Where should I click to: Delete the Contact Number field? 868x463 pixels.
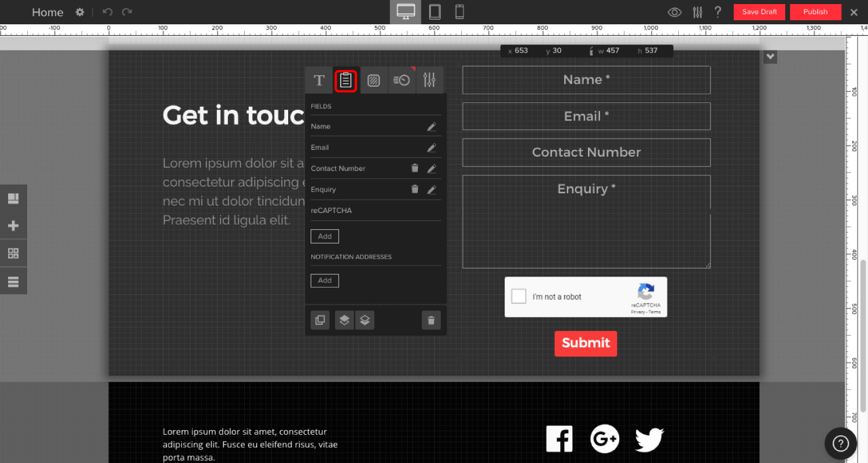pyautogui.click(x=414, y=168)
